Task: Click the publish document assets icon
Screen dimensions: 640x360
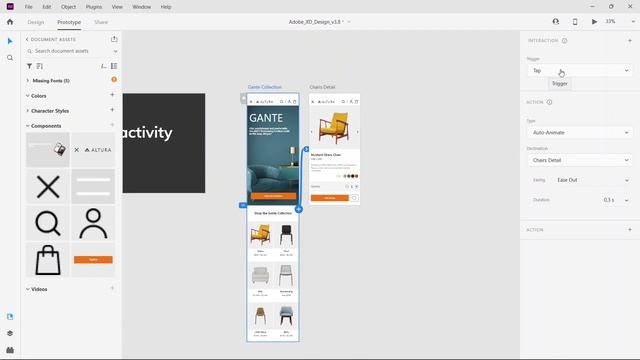Action: point(114,39)
